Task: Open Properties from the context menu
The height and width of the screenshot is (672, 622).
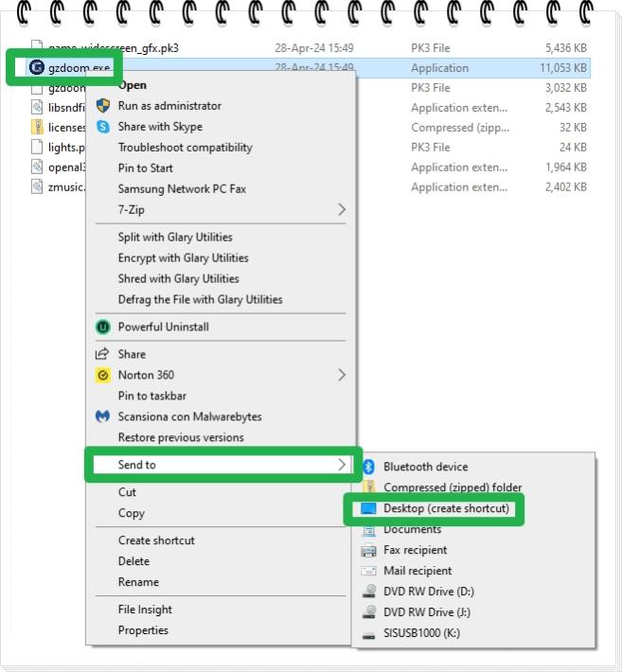Action: (143, 630)
